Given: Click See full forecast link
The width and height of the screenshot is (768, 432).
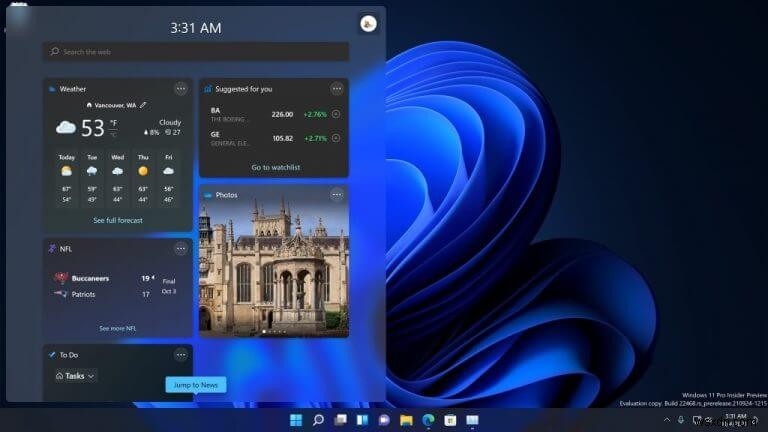Looking at the screenshot, I should [118, 220].
